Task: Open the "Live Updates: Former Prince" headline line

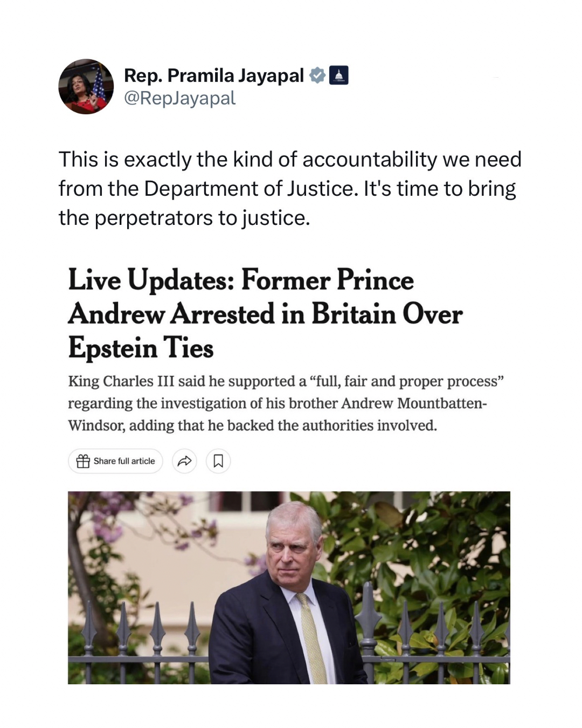Action: (241, 280)
